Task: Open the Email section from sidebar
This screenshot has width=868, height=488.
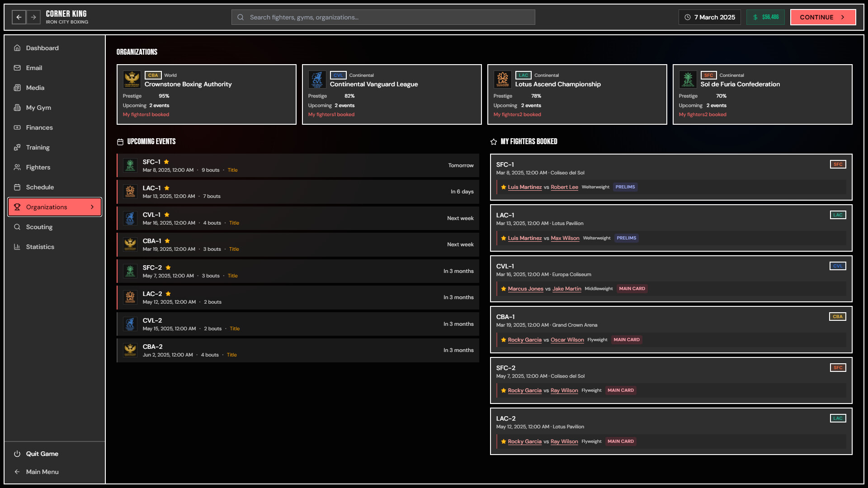Action: (34, 68)
